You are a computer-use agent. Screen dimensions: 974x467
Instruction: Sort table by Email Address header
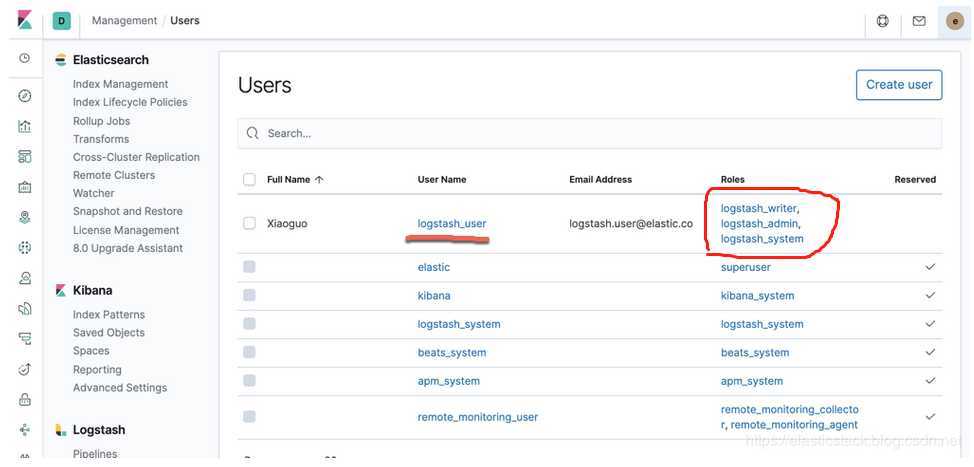tap(600, 179)
